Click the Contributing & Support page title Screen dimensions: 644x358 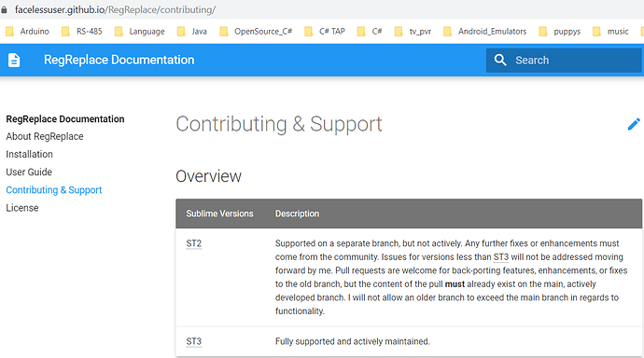click(x=279, y=124)
